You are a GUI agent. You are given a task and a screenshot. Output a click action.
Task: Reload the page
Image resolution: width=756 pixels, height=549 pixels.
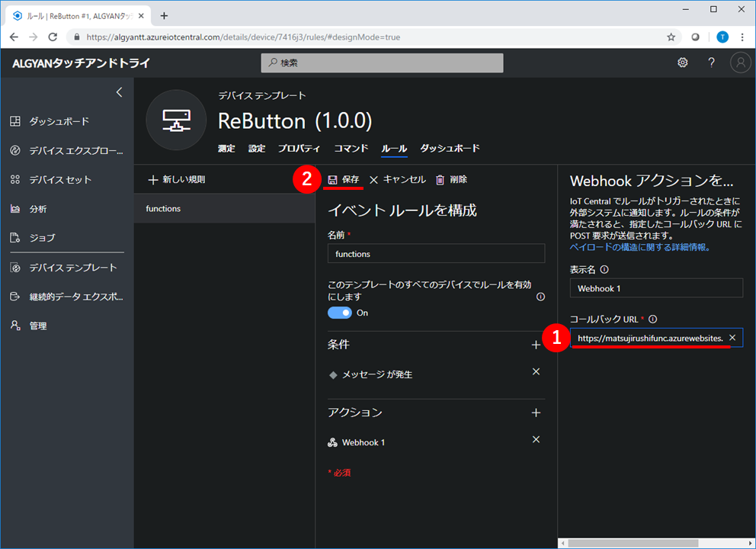point(53,37)
